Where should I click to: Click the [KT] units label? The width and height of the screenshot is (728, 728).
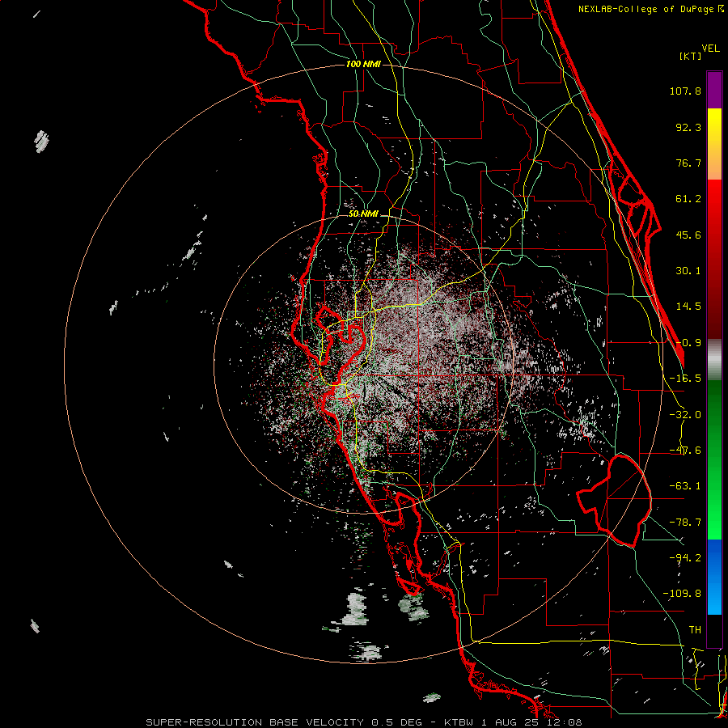691,56
